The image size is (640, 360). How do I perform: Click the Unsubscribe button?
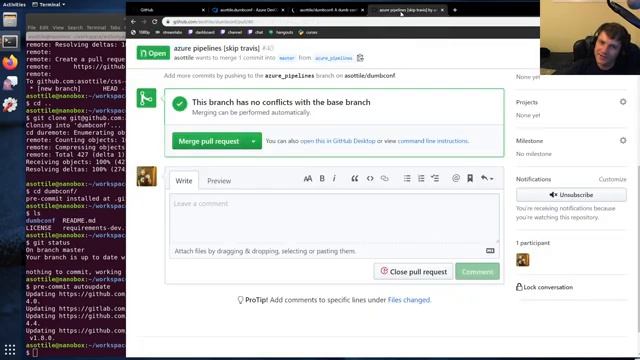571,195
